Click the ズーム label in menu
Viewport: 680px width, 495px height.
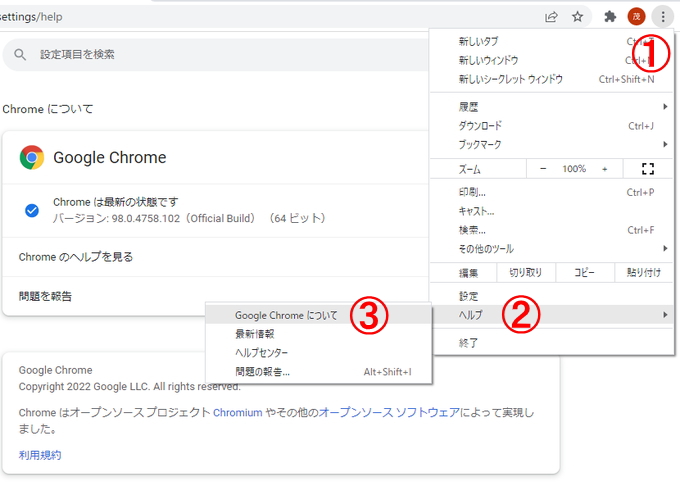click(x=470, y=169)
